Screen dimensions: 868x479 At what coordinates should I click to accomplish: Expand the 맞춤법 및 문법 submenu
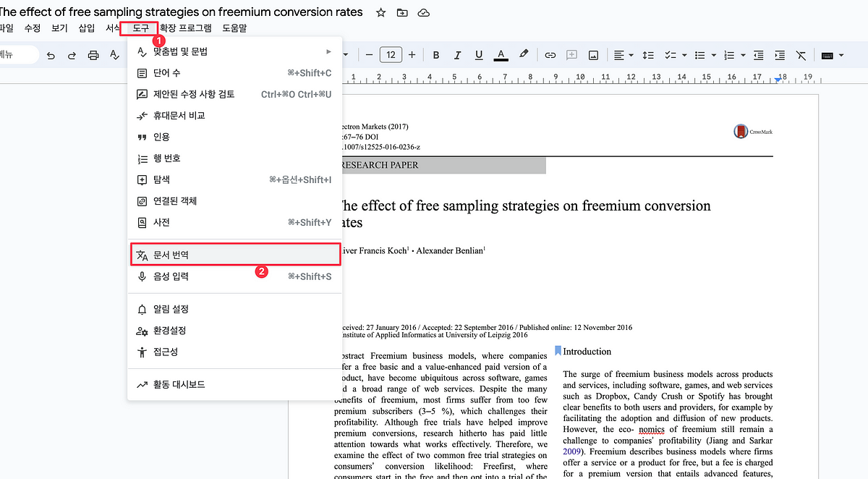pos(233,51)
